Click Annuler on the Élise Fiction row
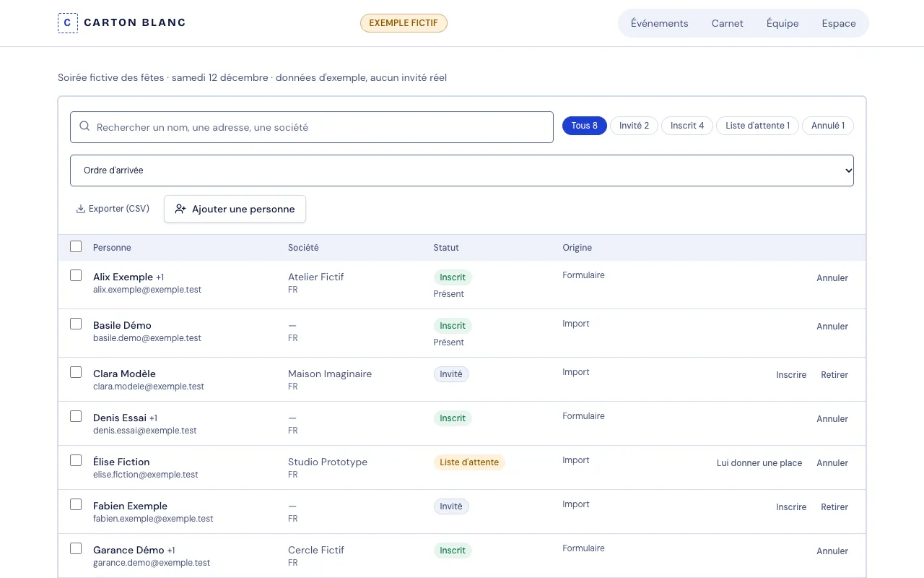Image resolution: width=924 pixels, height=578 pixels. 832,463
